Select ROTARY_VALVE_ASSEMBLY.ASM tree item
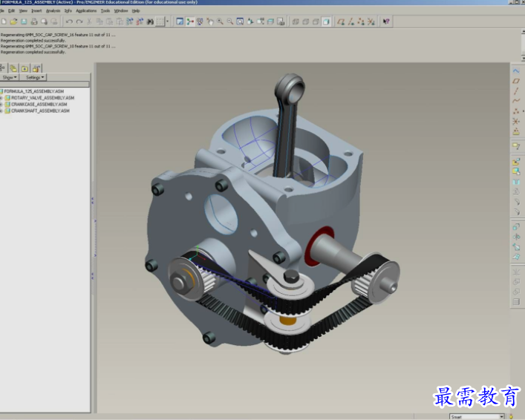525x420 pixels. (42, 98)
